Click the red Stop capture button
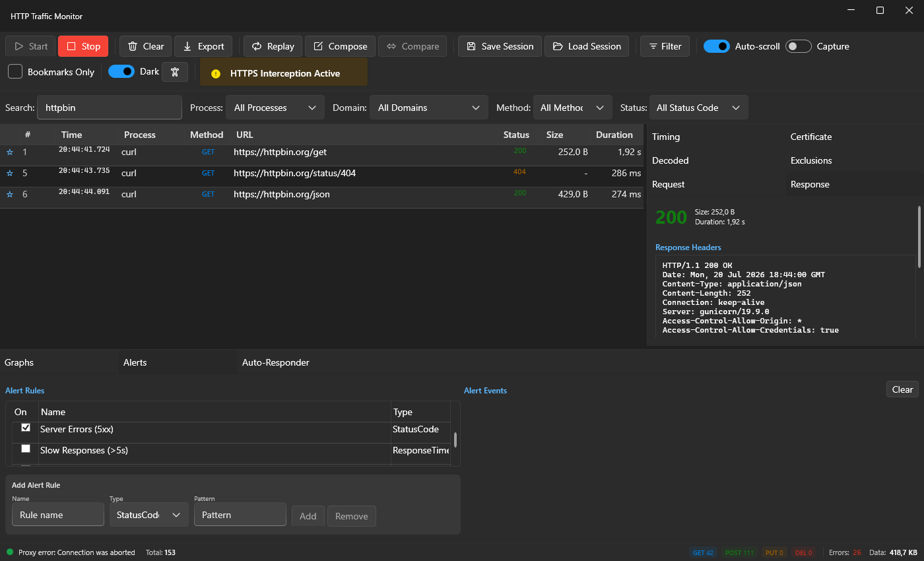This screenshot has height=561, width=924. [83, 46]
